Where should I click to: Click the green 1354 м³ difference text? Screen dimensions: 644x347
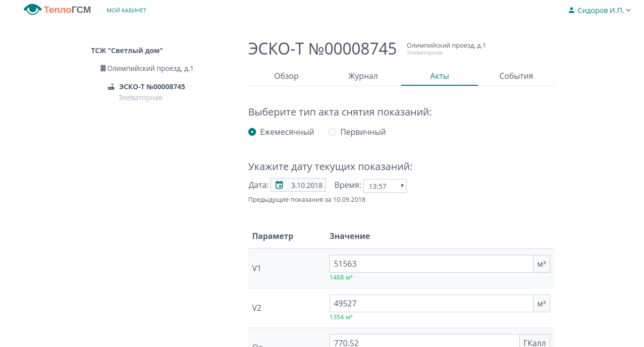341,317
